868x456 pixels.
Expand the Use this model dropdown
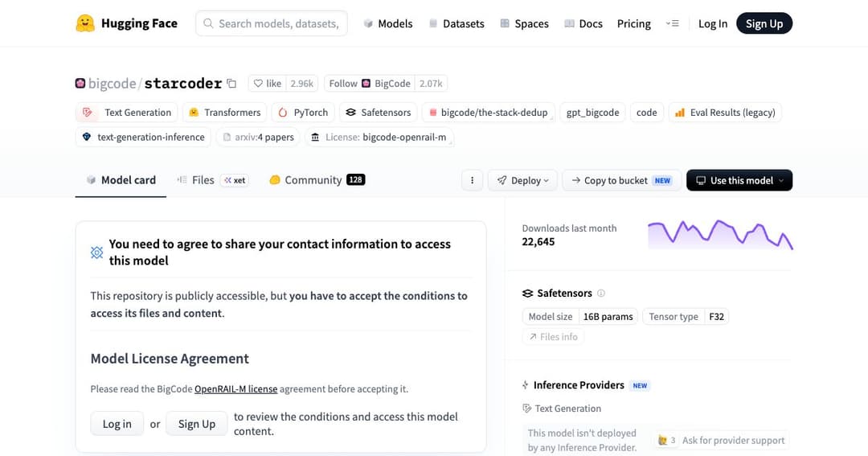739,180
